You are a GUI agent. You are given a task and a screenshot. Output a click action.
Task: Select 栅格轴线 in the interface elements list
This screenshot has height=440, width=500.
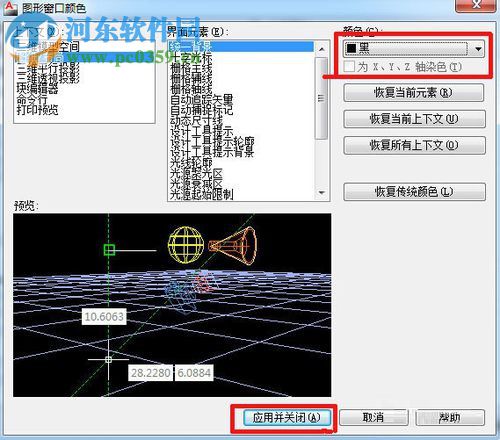coord(191,89)
